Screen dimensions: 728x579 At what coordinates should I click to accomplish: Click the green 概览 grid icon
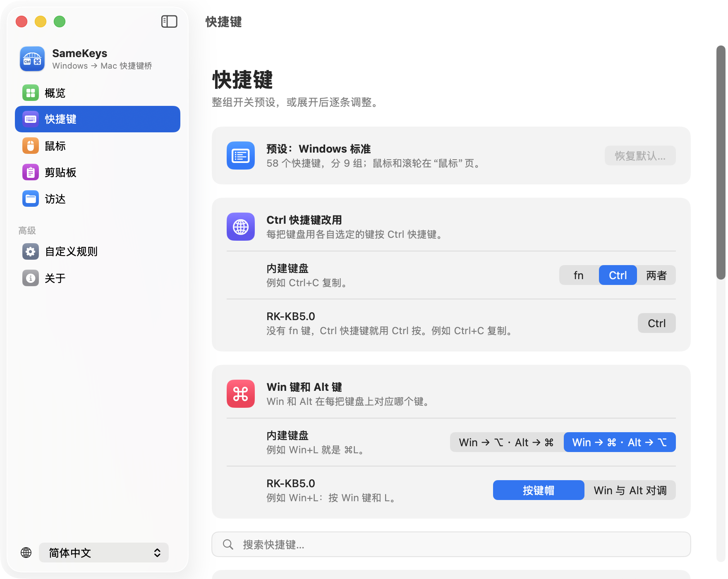[x=31, y=93]
